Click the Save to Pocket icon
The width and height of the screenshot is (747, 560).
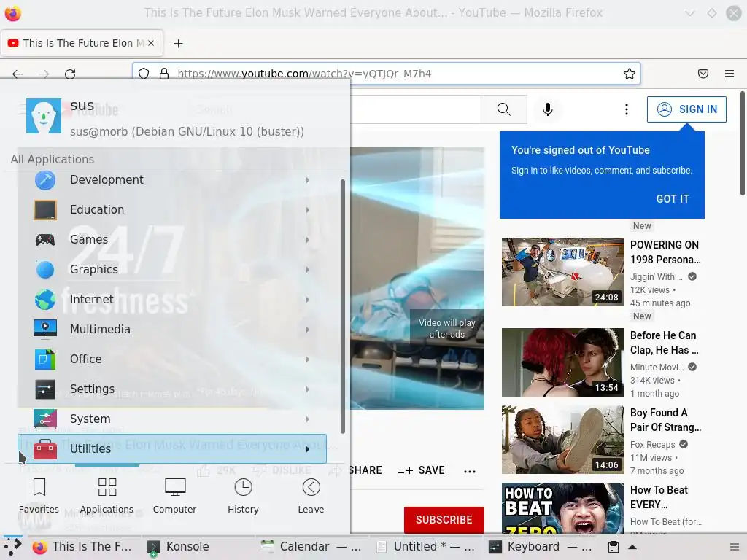(703, 74)
